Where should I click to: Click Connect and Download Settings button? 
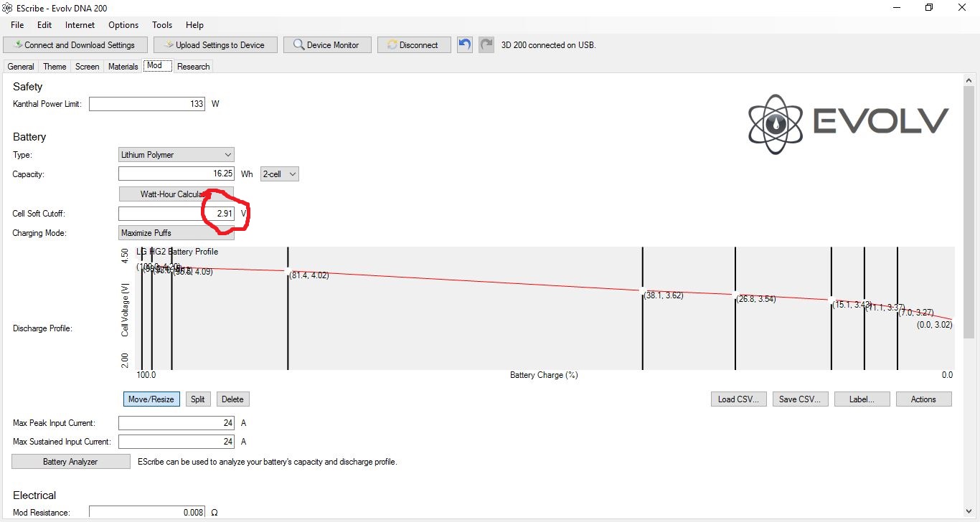(x=75, y=44)
